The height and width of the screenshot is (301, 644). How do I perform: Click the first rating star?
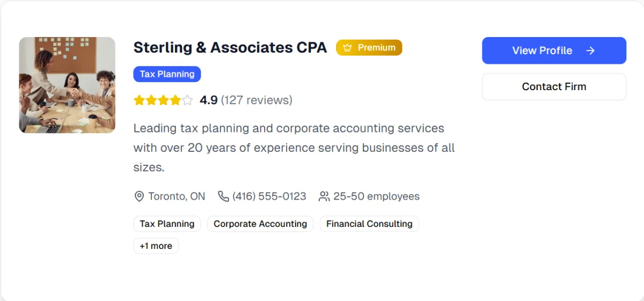[139, 100]
